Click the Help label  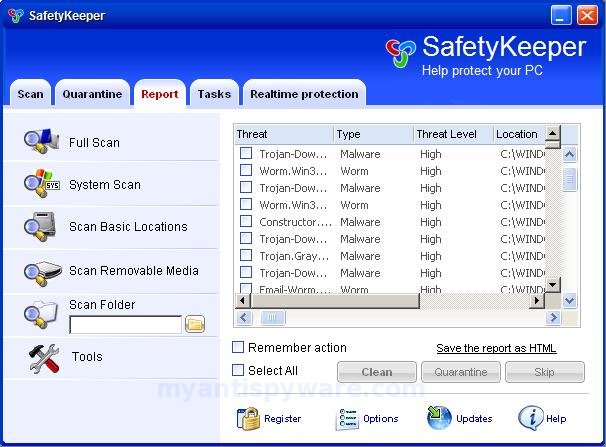pos(556,419)
